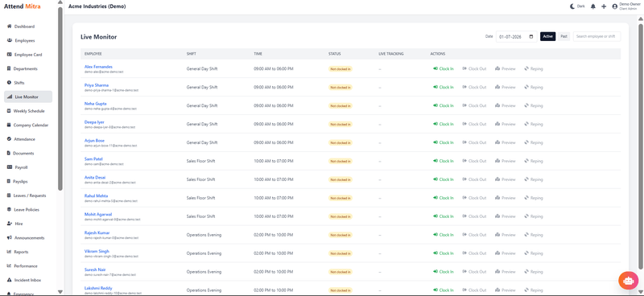Preview Mohit Agarwal's row

coord(506,216)
